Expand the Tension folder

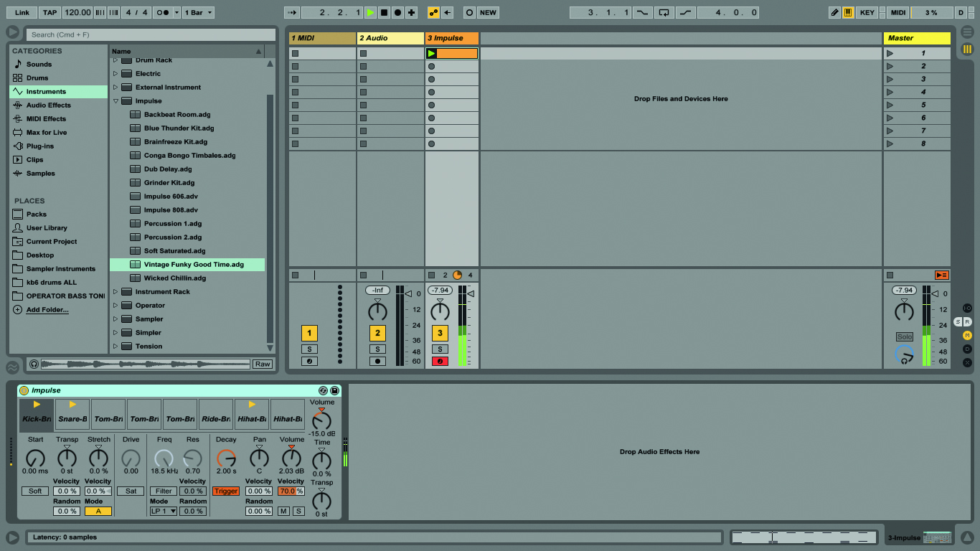(115, 346)
